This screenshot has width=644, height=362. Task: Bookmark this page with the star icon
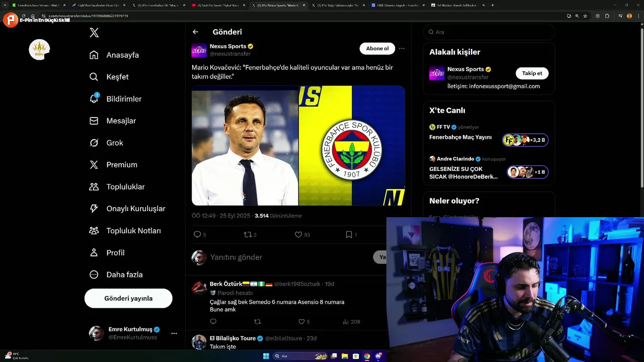(585, 16)
